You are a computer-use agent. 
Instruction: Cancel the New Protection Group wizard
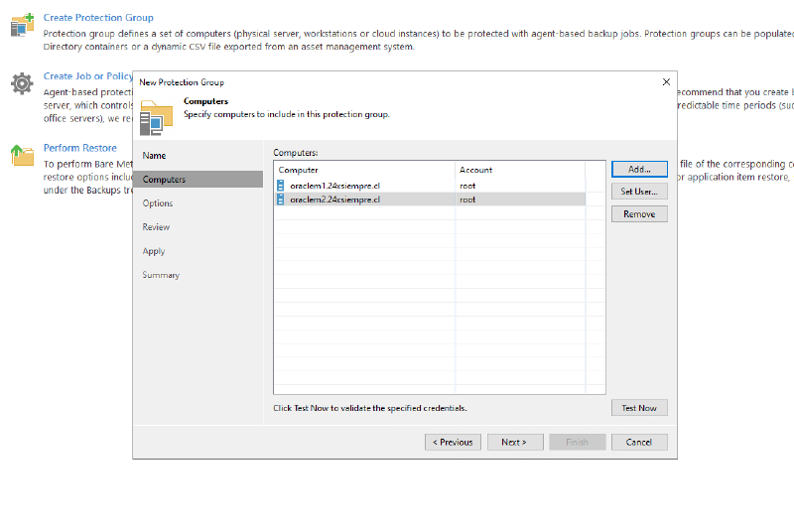(x=639, y=442)
